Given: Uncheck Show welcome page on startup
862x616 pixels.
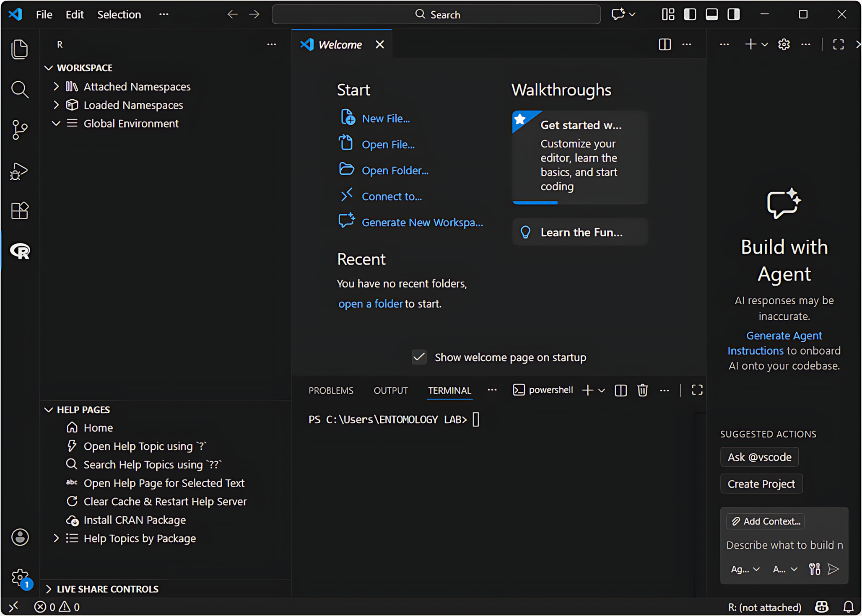Looking at the screenshot, I should 419,357.
